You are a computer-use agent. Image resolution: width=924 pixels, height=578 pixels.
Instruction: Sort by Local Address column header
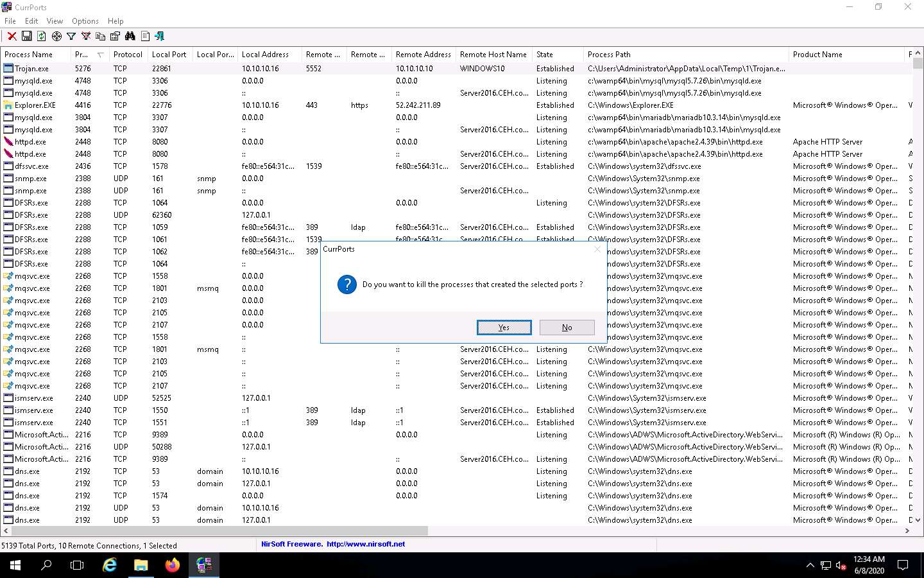269,55
